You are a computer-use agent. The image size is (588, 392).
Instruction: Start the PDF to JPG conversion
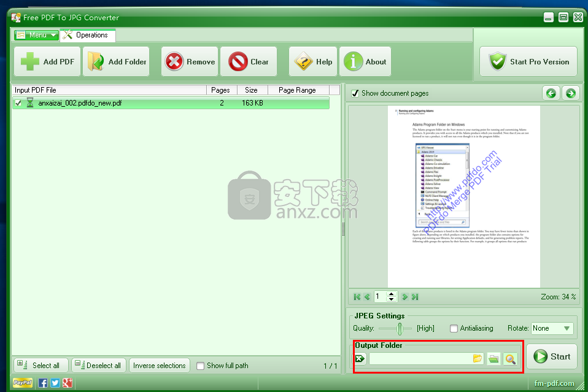coord(552,356)
